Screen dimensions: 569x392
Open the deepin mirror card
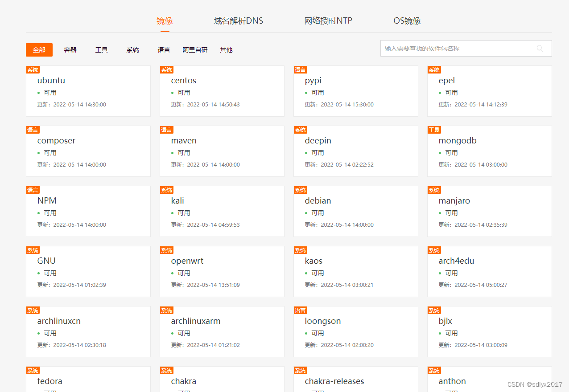pos(356,151)
